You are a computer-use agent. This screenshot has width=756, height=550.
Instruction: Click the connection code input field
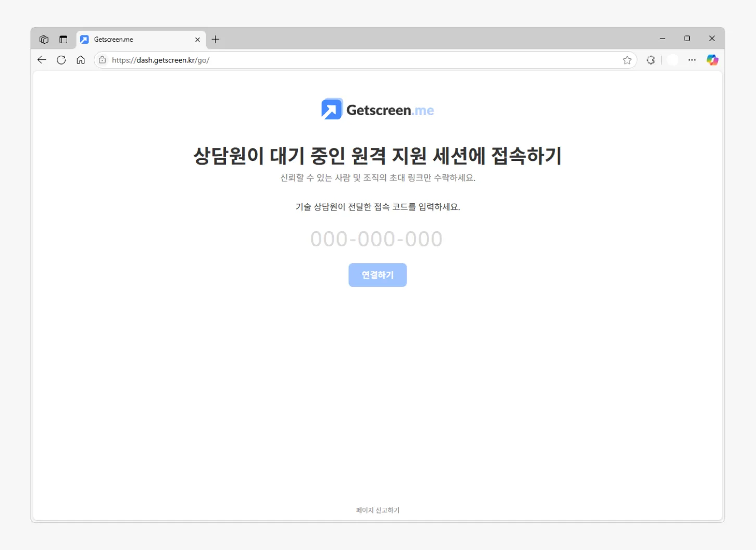377,239
